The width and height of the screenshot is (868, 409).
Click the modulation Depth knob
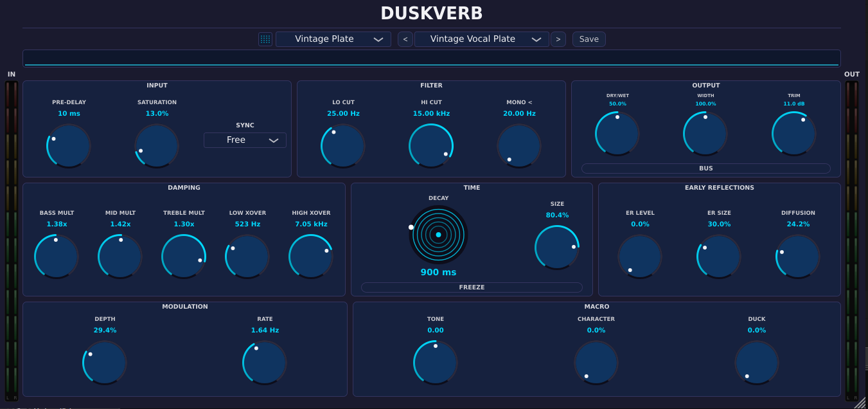105,362
